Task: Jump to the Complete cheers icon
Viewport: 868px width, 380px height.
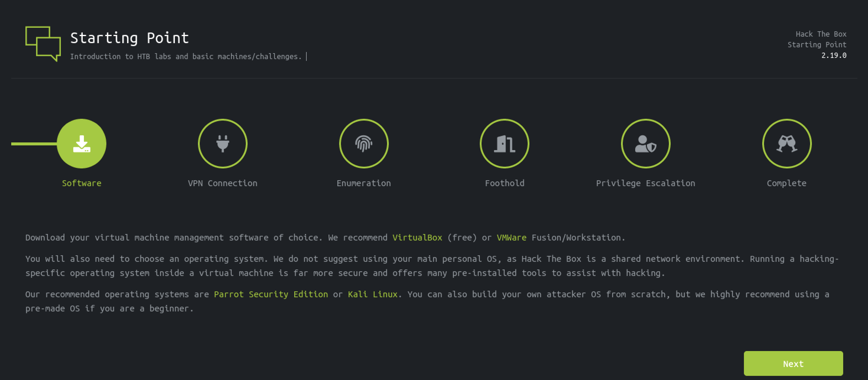Action: click(x=787, y=144)
